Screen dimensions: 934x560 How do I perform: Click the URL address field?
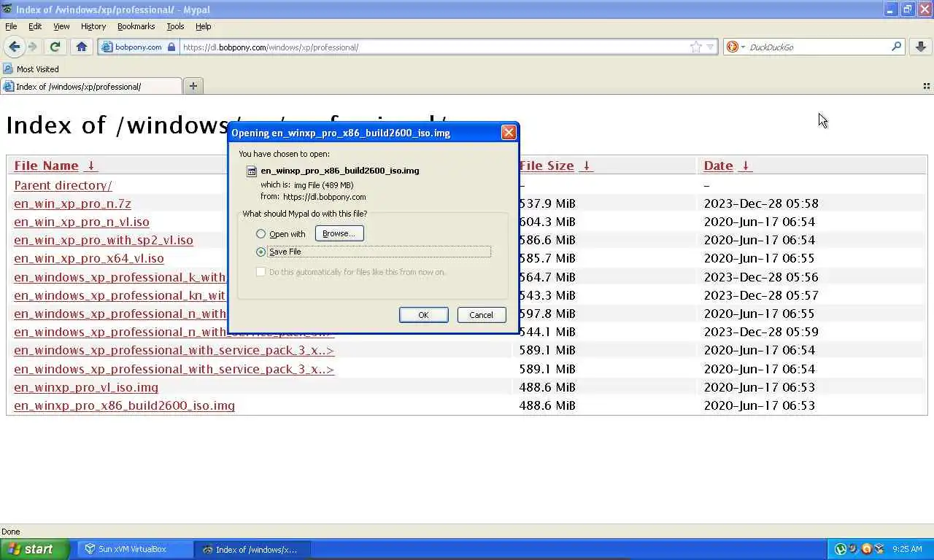click(x=434, y=47)
